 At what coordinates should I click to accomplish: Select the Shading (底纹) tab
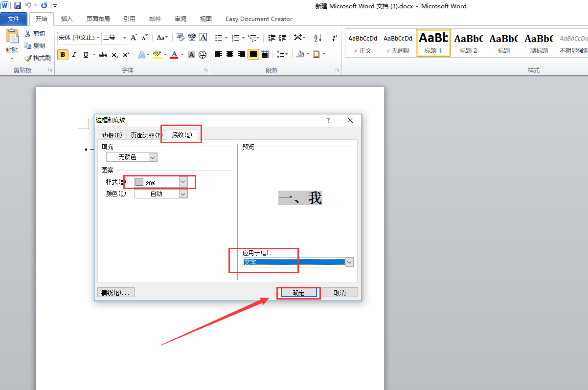(x=181, y=135)
